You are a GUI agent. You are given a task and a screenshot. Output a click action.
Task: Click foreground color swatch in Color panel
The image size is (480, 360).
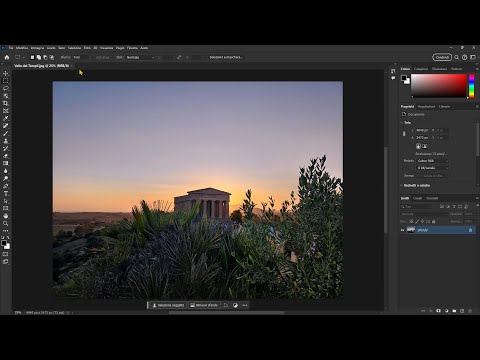(404, 78)
